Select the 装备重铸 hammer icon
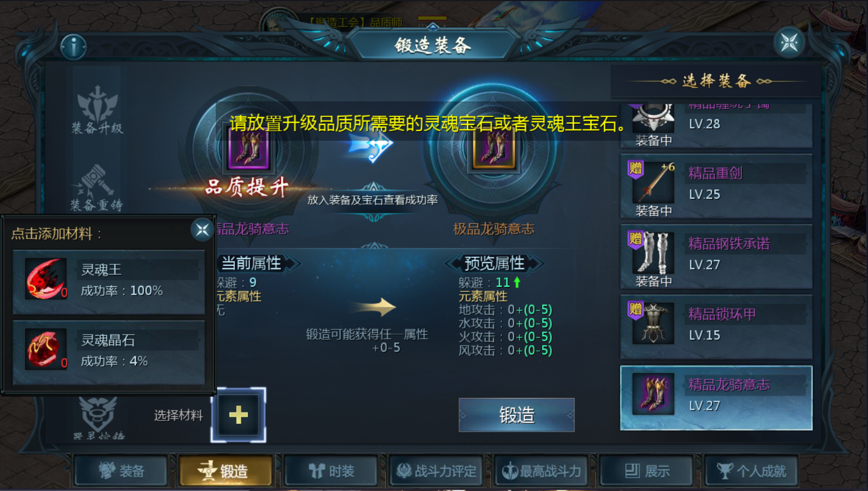Viewport: 868px width, 491px height. 96,188
